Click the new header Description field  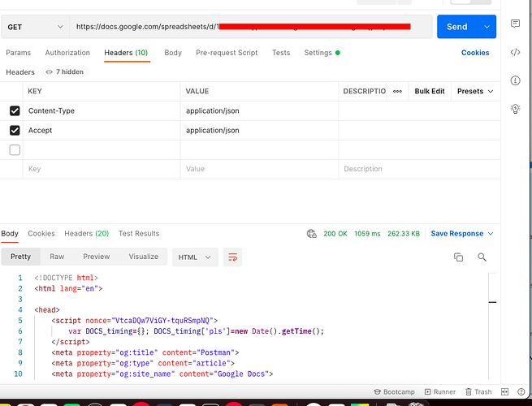pyautogui.click(x=419, y=169)
